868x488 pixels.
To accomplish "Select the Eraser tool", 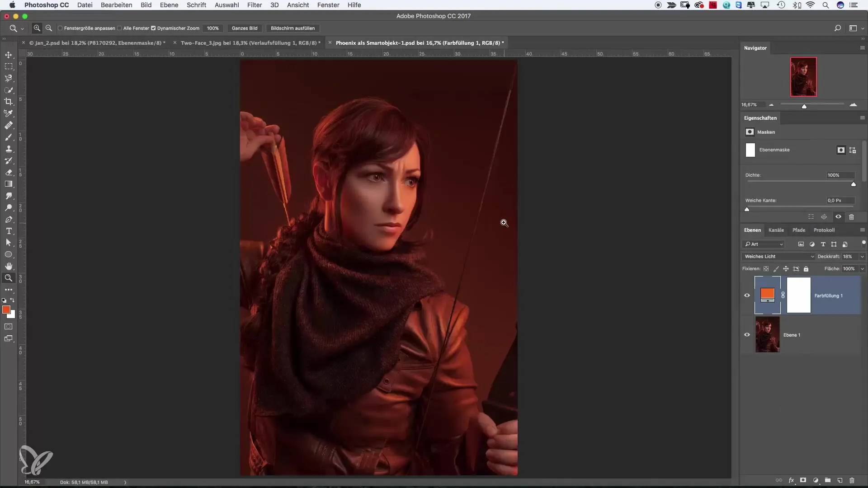I will click(x=9, y=172).
